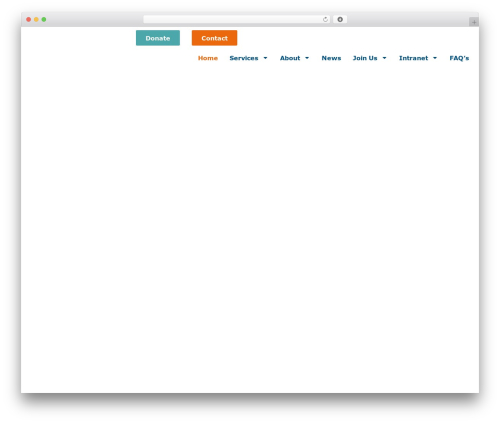
Task: Close the browser window with red button
Action: pos(29,19)
